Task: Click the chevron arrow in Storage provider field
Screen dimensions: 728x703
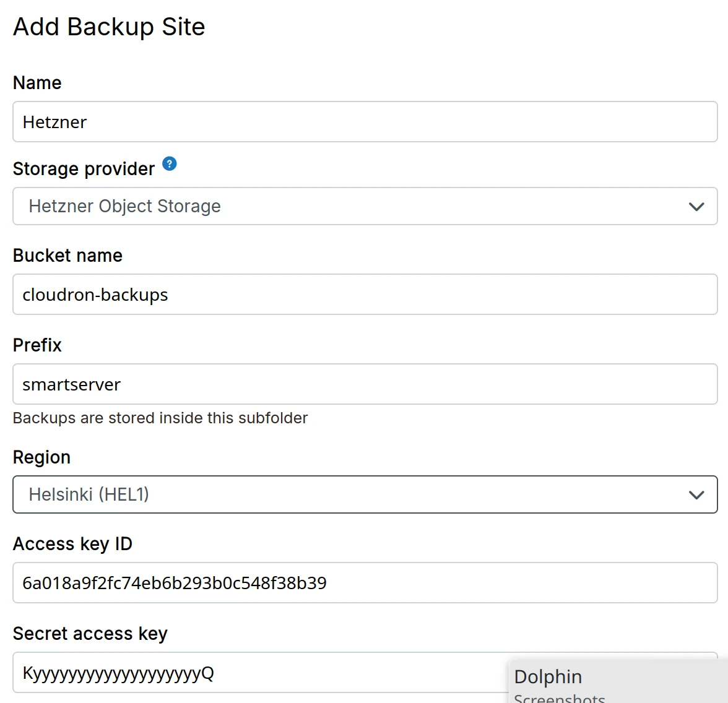Action: 696,207
